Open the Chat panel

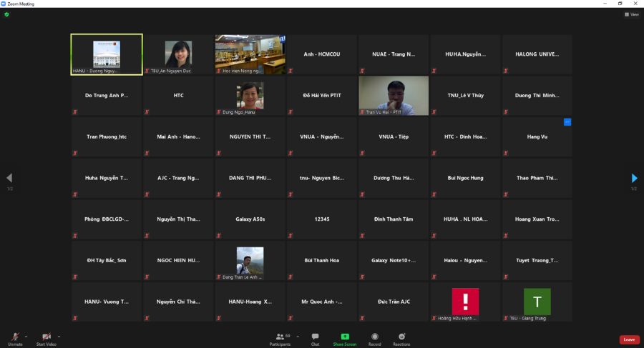(315, 339)
